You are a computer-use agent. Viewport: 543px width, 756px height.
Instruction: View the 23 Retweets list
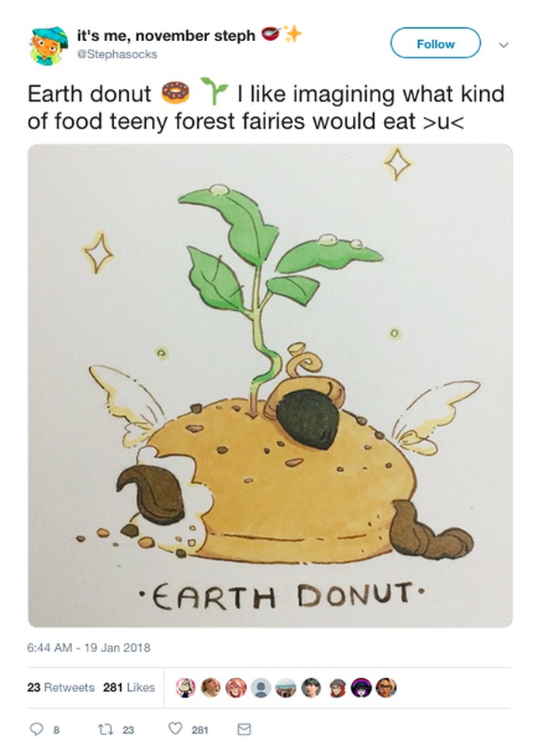pos(61,688)
